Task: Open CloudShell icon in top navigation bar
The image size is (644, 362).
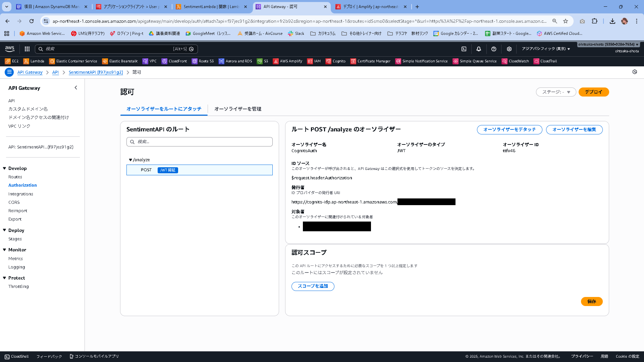Action: pyautogui.click(x=464, y=49)
